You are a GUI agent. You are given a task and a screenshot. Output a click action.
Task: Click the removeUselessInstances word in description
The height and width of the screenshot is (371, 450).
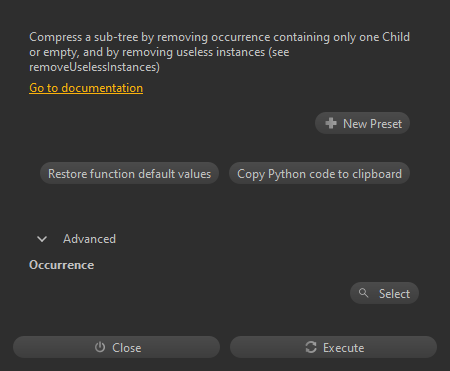pos(94,67)
